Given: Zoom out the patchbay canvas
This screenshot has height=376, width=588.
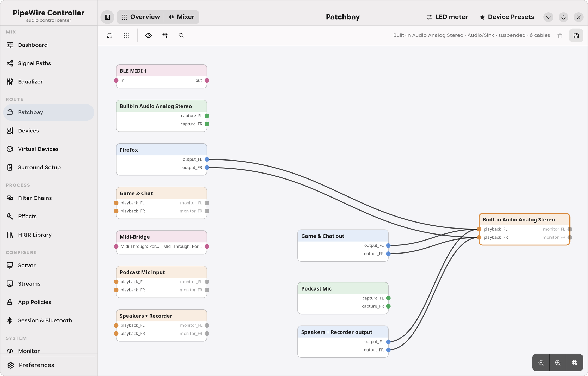Looking at the screenshot, I should pyautogui.click(x=541, y=362).
